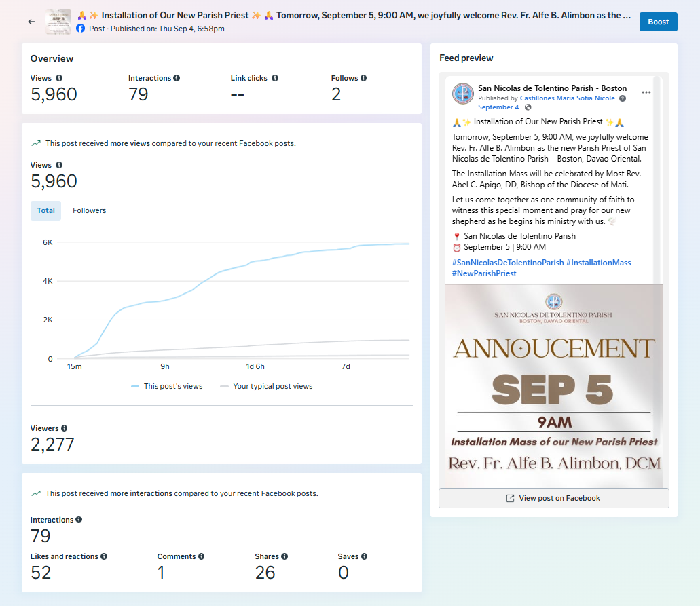Show info for Interactions in Overview
This screenshot has height=606, width=700.
177,78
